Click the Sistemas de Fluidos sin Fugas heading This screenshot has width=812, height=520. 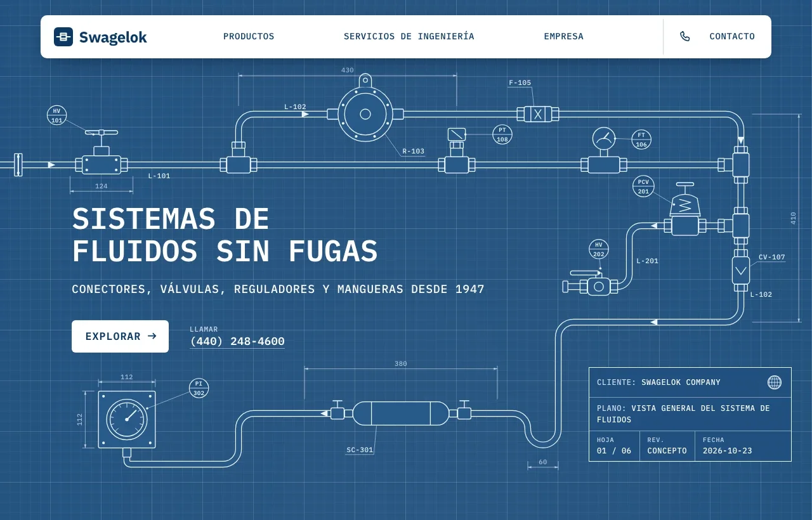tap(225, 235)
